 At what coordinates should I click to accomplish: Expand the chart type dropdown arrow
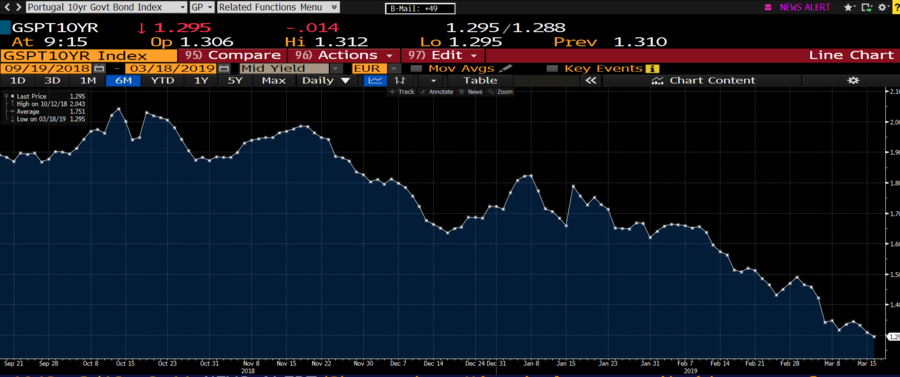point(433,80)
